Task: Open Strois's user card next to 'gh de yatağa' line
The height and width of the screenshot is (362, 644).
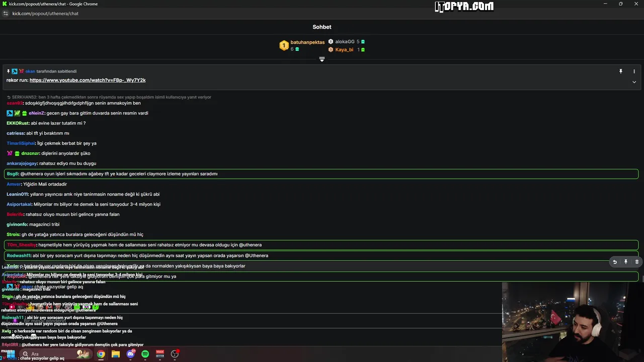Action: (x=13, y=234)
